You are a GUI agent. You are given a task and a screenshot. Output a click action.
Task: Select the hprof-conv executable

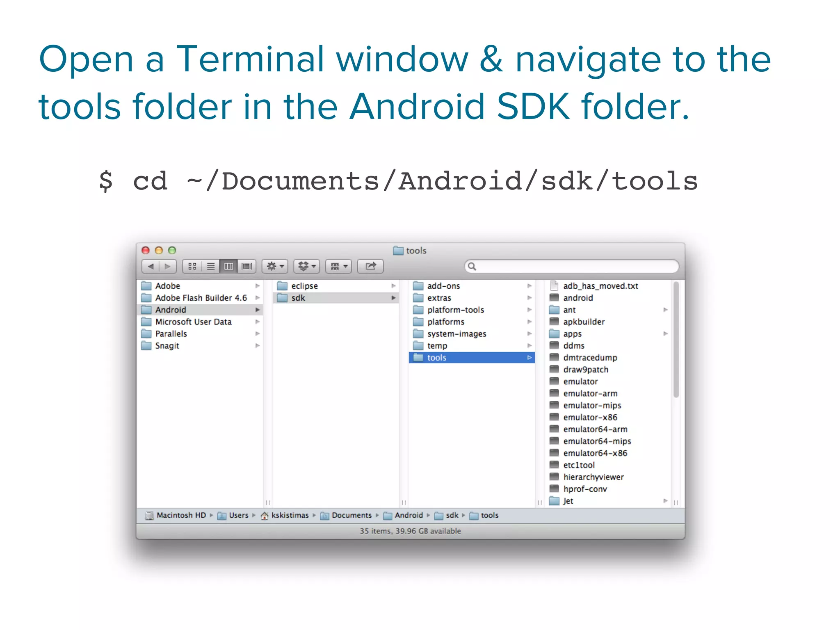point(608,488)
